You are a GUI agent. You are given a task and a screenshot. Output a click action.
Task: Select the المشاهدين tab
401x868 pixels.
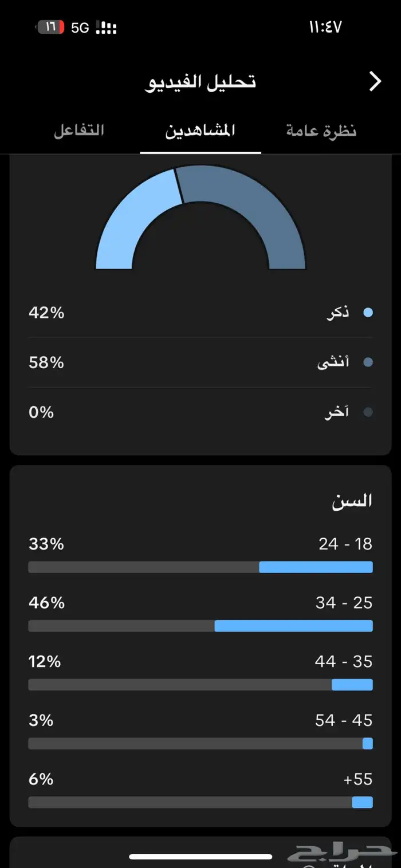pos(200,131)
